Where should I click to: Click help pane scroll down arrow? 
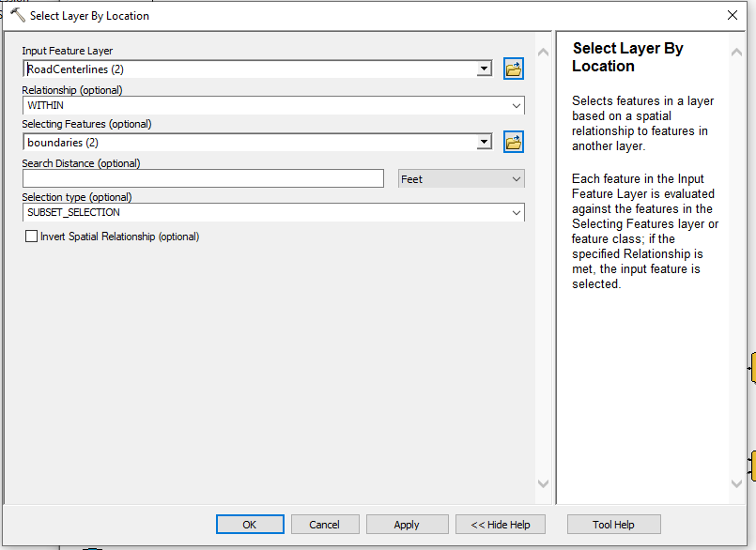click(x=736, y=483)
